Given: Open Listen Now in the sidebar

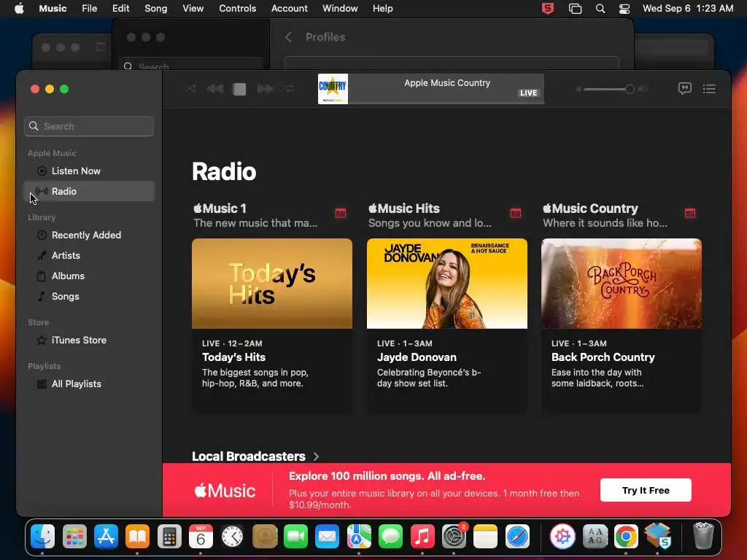Looking at the screenshot, I should [x=89, y=171].
